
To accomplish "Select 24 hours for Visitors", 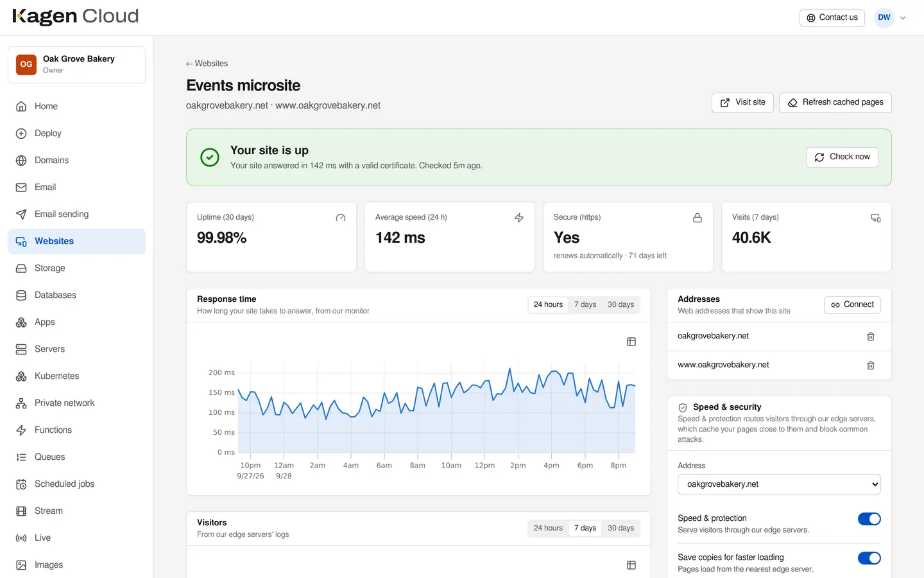I will (548, 529).
